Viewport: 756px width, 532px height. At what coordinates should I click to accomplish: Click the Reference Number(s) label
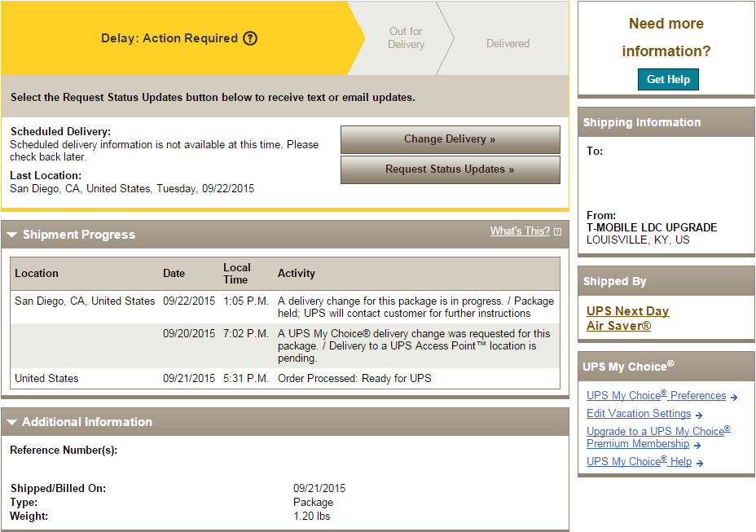point(64,450)
